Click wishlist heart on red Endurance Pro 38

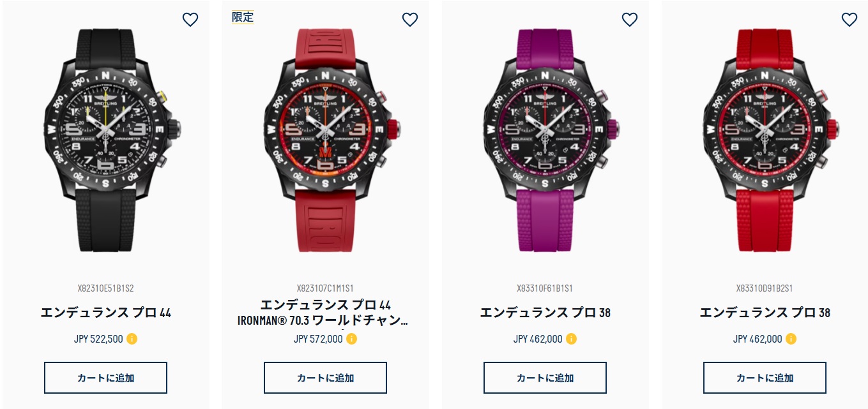(849, 20)
